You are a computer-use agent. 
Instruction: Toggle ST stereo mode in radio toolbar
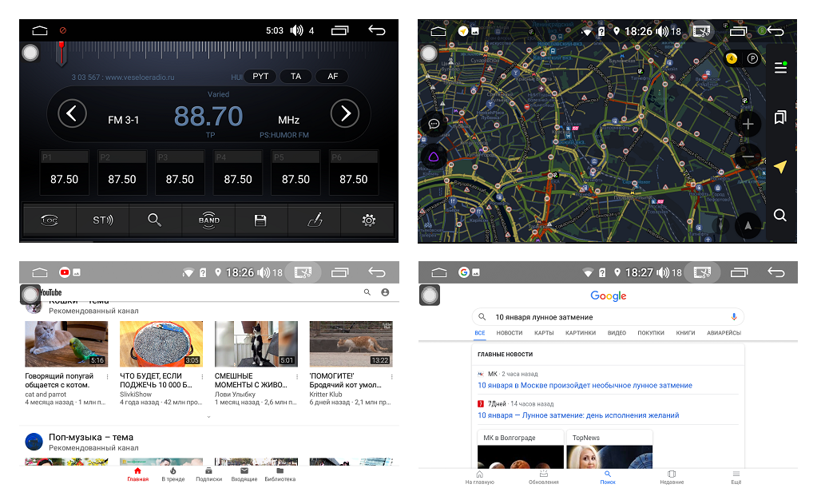click(x=102, y=220)
